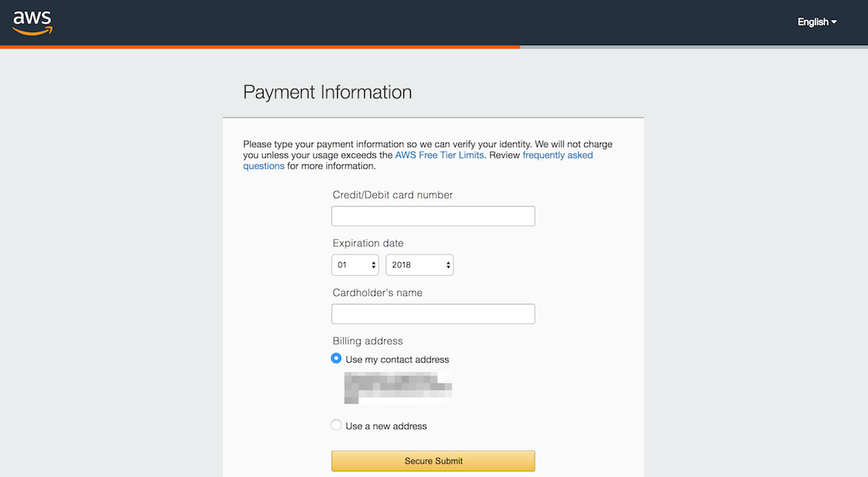Click the Payment Information heading
The height and width of the screenshot is (477, 868).
[327, 92]
